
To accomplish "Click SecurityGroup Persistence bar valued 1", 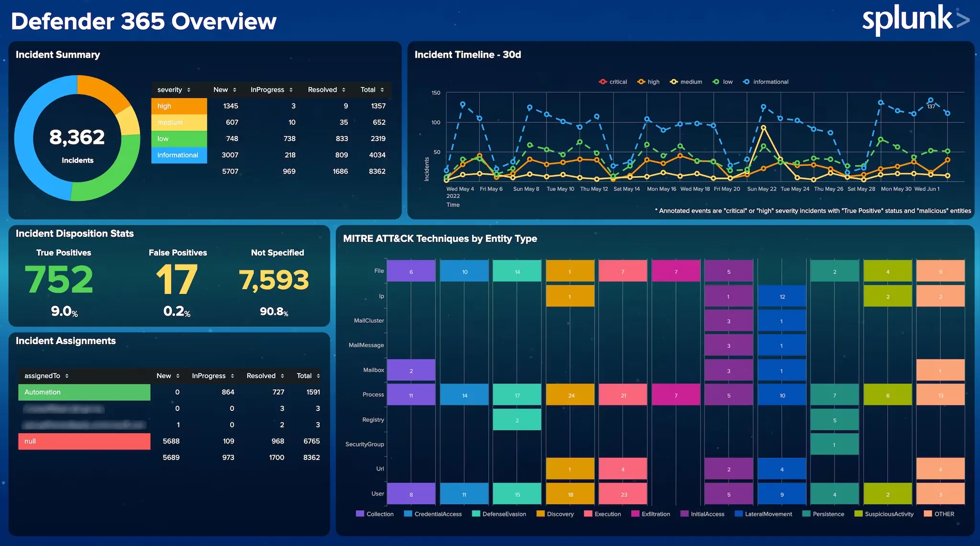I will [835, 444].
